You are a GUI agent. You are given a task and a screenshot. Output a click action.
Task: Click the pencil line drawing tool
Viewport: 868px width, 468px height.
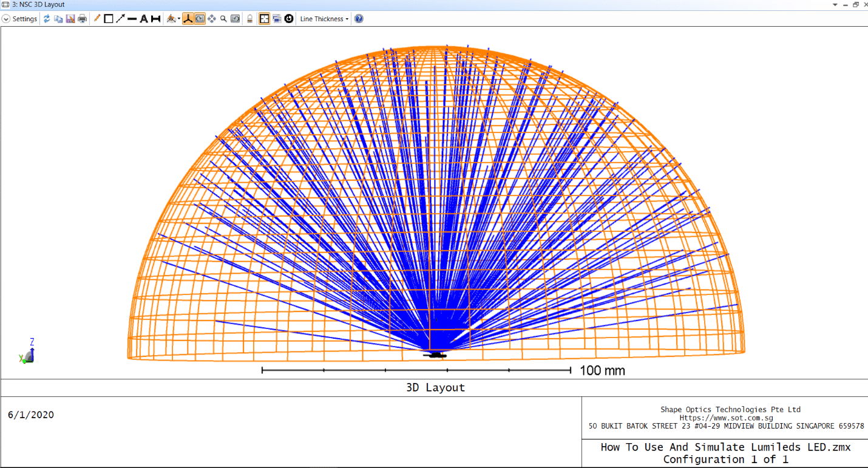click(x=96, y=19)
